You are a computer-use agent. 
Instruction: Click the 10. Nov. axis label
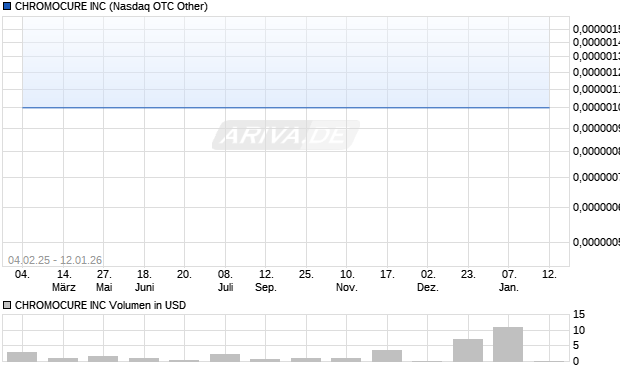(x=347, y=281)
